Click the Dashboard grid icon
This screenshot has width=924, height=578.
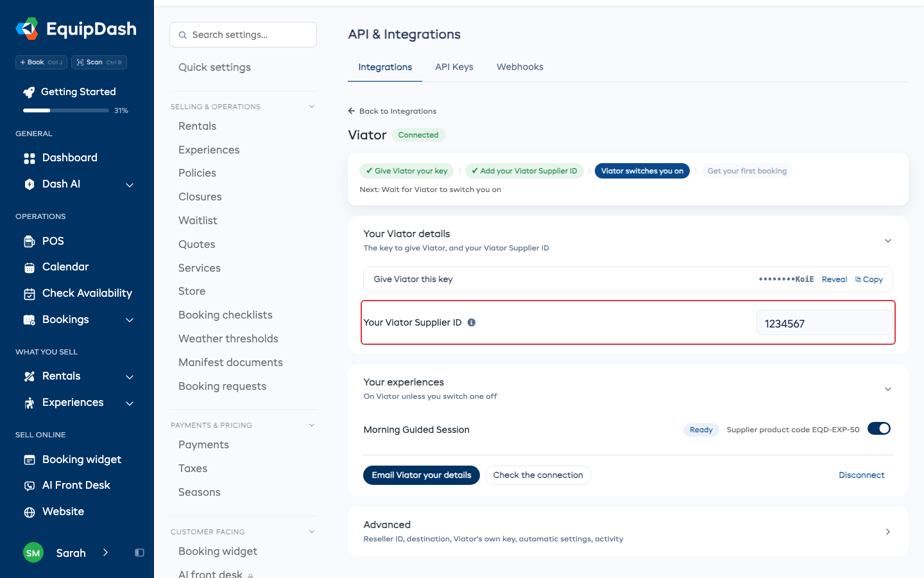pos(30,158)
